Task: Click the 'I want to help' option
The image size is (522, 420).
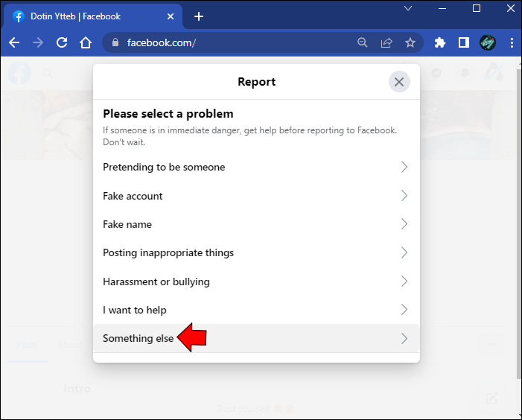Action: click(135, 310)
